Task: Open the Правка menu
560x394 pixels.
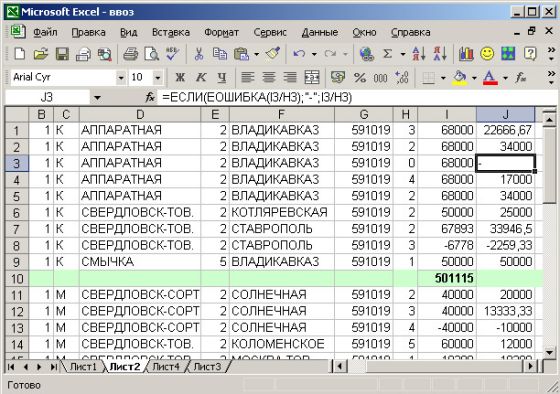Action: (88, 32)
